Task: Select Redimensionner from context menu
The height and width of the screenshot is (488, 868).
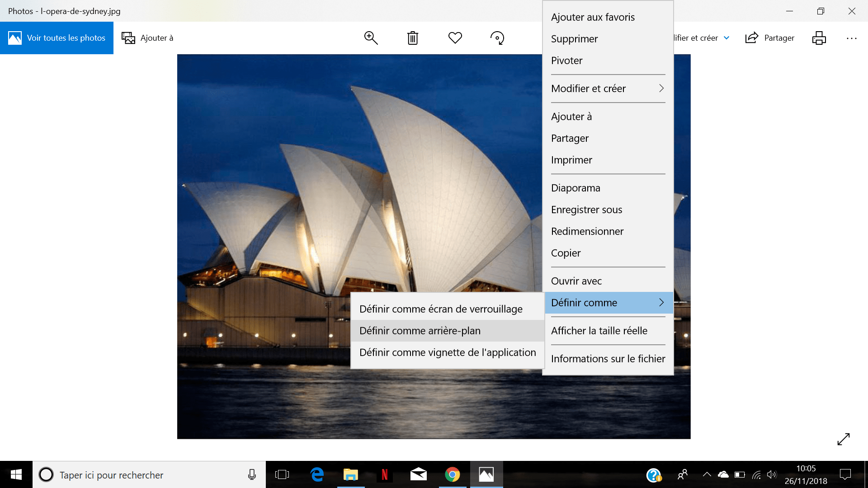Action: 587,231
